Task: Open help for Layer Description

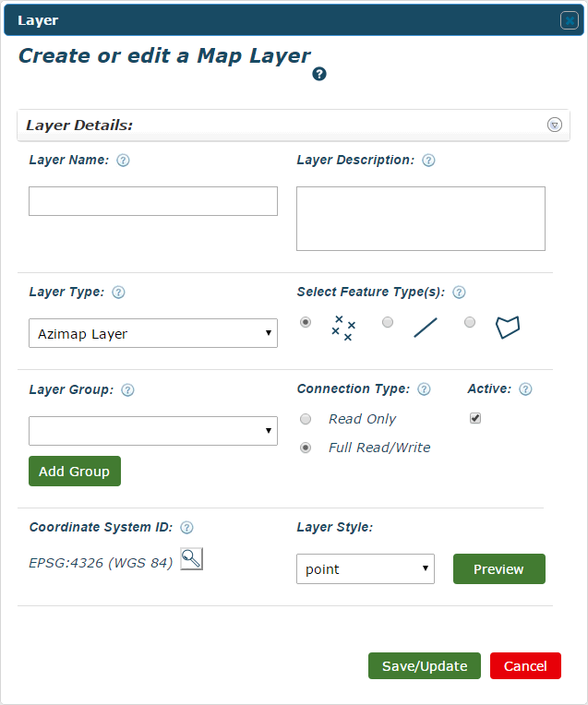Action: 428,161
